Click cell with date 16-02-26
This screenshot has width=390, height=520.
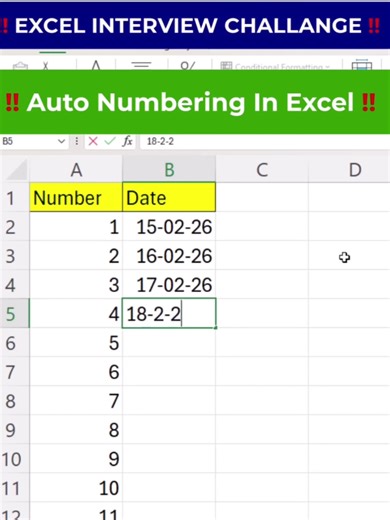click(169, 255)
